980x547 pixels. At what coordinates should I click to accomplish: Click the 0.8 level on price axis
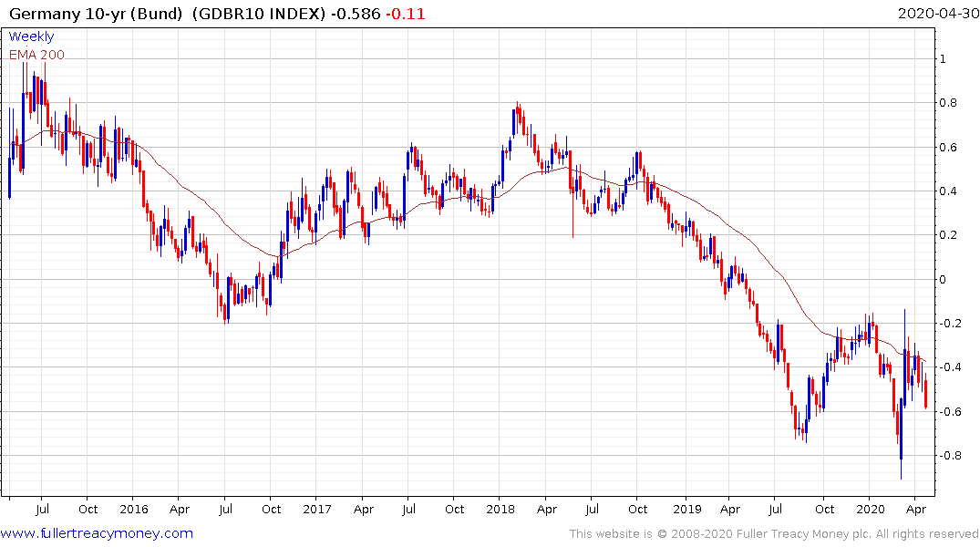948,103
